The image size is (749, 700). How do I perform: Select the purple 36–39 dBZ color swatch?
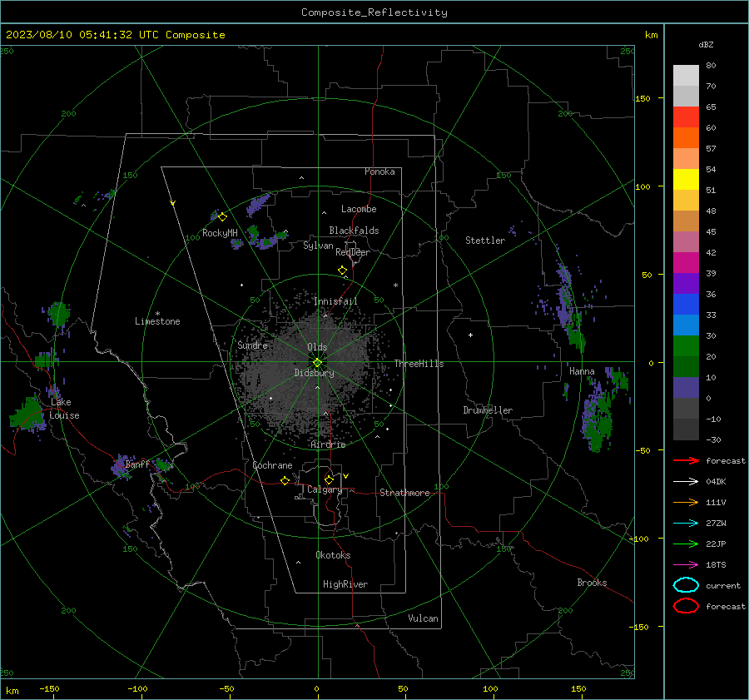point(686,284)
